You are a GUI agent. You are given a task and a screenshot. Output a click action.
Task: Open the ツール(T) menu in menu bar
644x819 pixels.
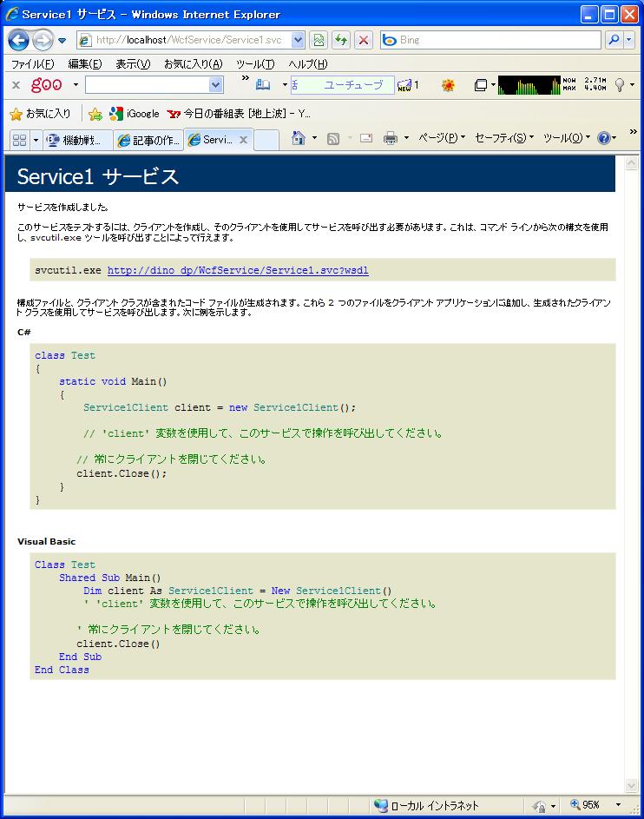255,64
